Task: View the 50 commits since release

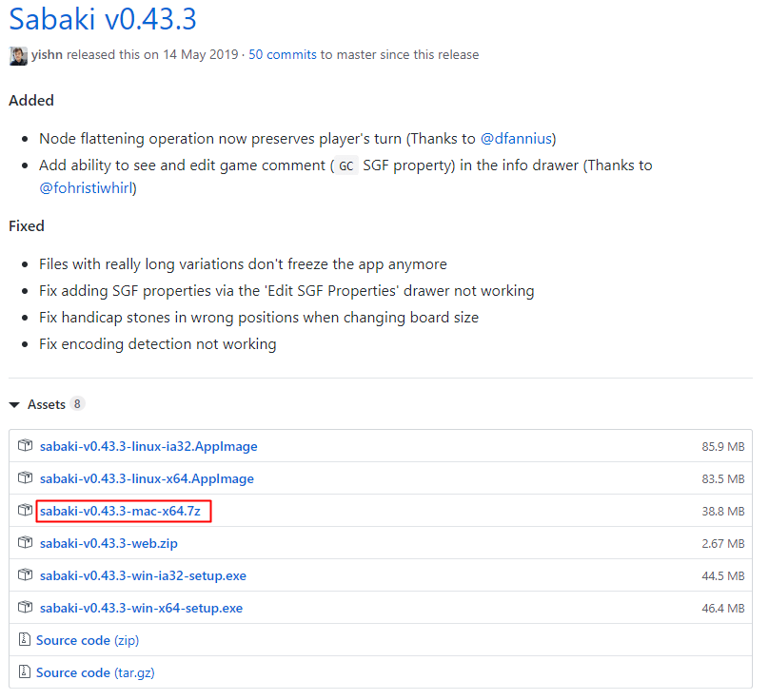Action: [283, 54]
